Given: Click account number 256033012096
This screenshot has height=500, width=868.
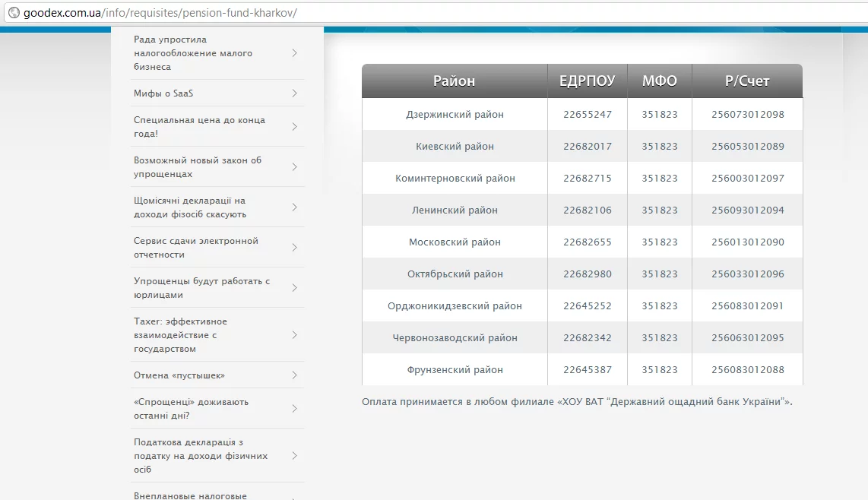Looking at the screenshot, I should coord(748,274).
